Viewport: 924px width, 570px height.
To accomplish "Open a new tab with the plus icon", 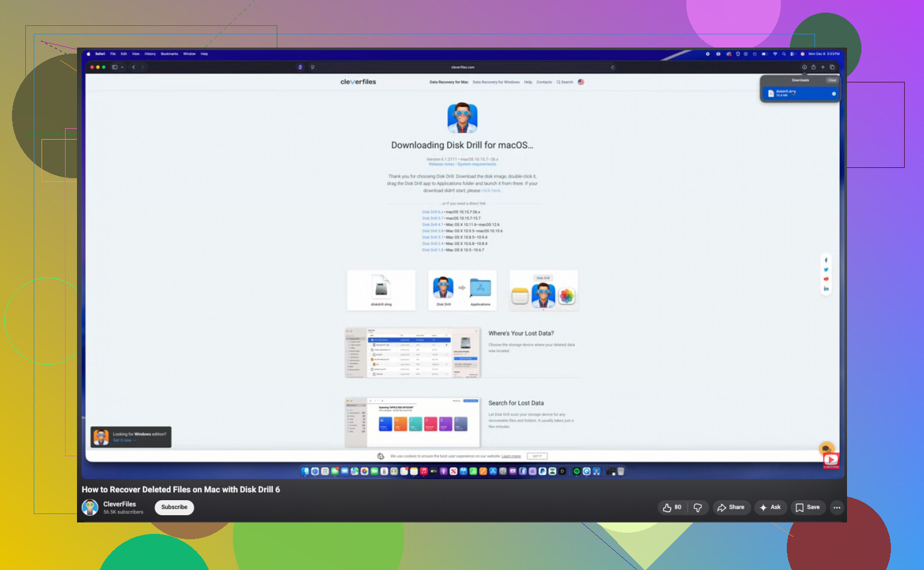I will pos(823,67).
